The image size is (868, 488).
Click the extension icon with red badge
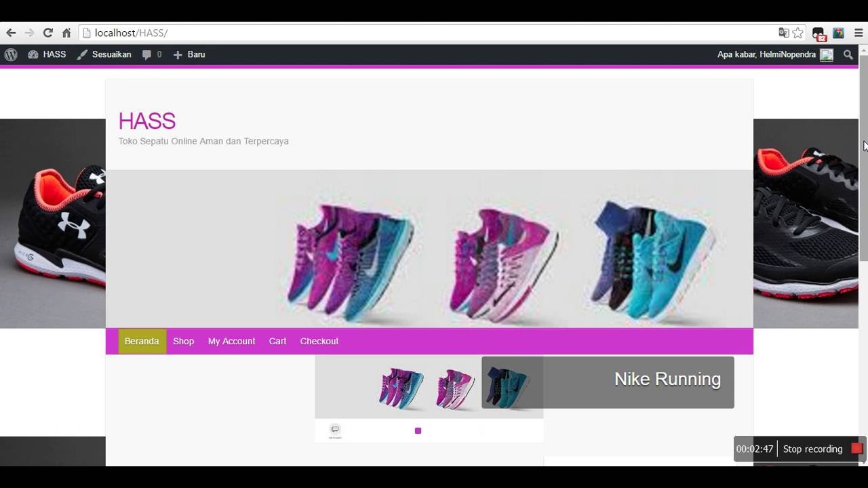point(818,33)
